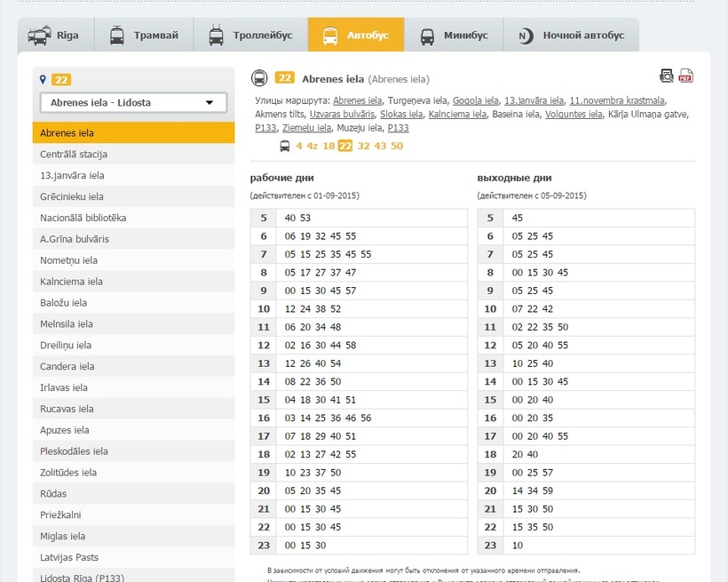Click the moon icon for night bus
The height and width of the screenshot is (582, 728).
pyautogui.click(x=526, y=36)
